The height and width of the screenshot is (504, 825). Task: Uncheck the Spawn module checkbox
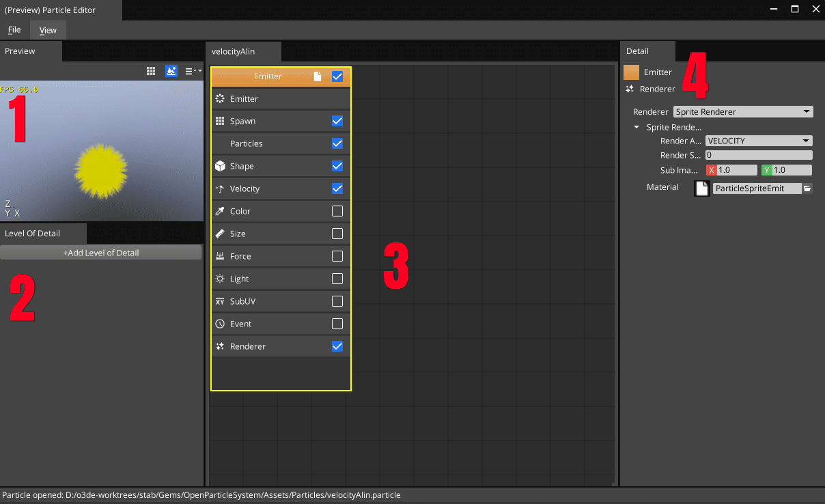tap(337, 122)
